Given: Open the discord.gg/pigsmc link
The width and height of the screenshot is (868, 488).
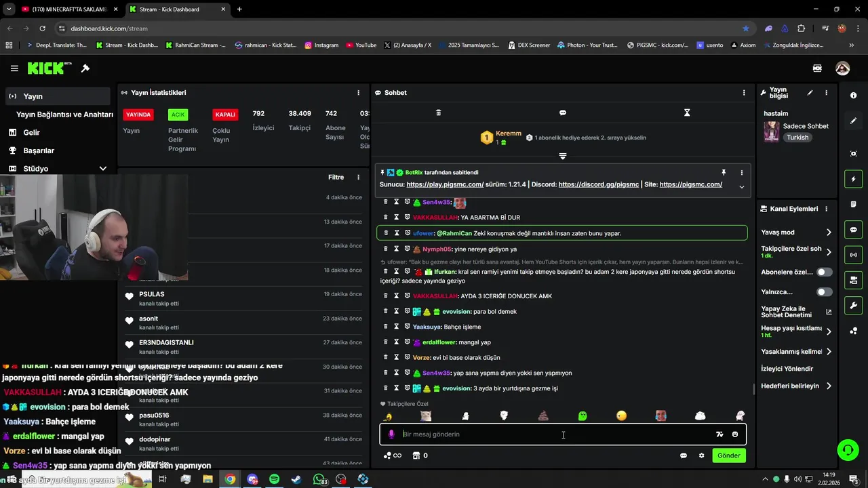Looking at the screenshot, I should click(599, 185).
